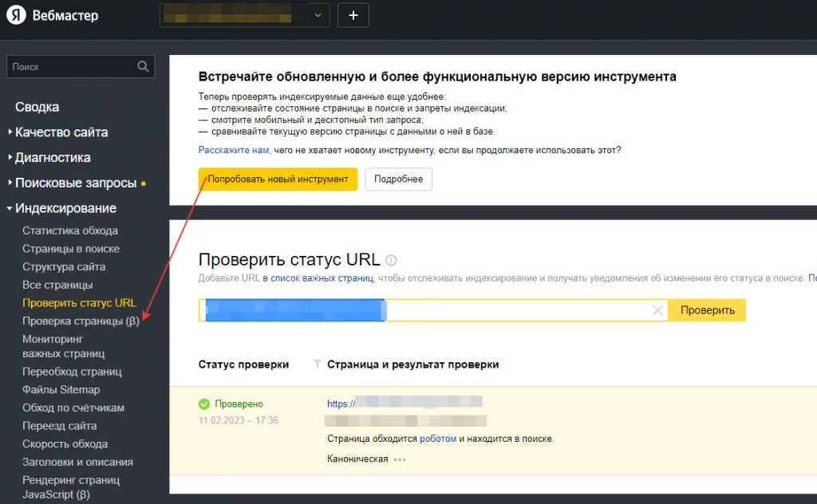The height and width of the screenshot is (504, 817).
Task: Click the + icon to add a new site
Action: click(353, 14)
